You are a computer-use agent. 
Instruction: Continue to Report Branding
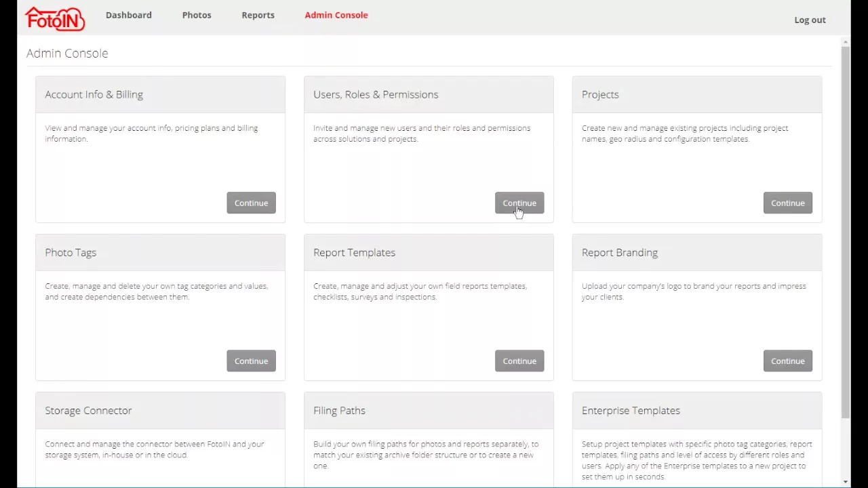(x=788, y=361)
